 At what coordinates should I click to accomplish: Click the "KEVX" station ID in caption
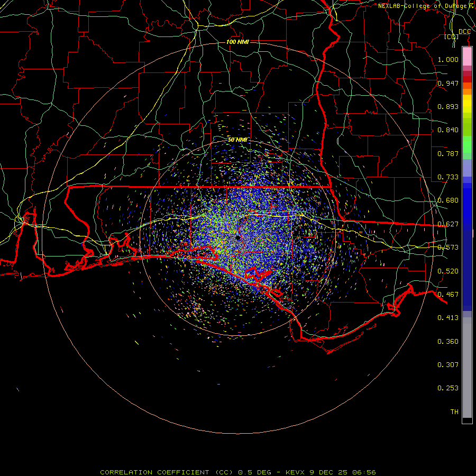click(x=296, y=472)
